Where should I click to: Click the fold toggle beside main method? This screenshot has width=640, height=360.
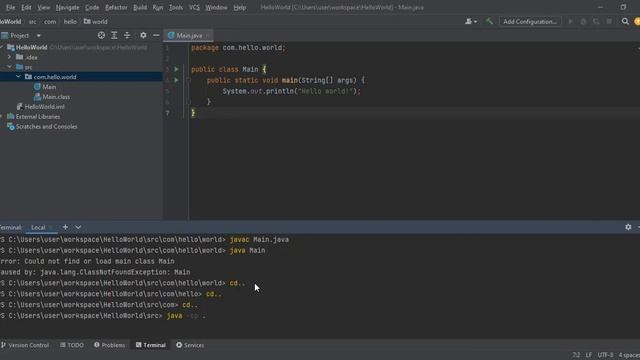click(x=188, y=80)
